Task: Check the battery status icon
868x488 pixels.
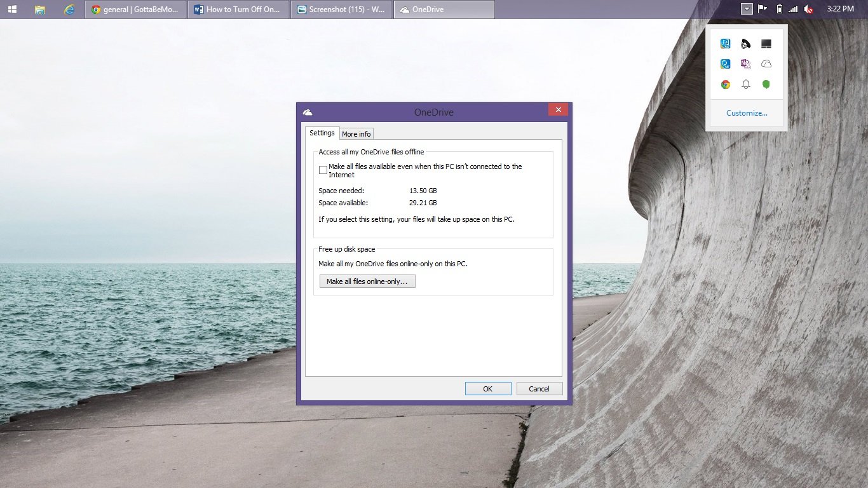Action: point(780,9)
